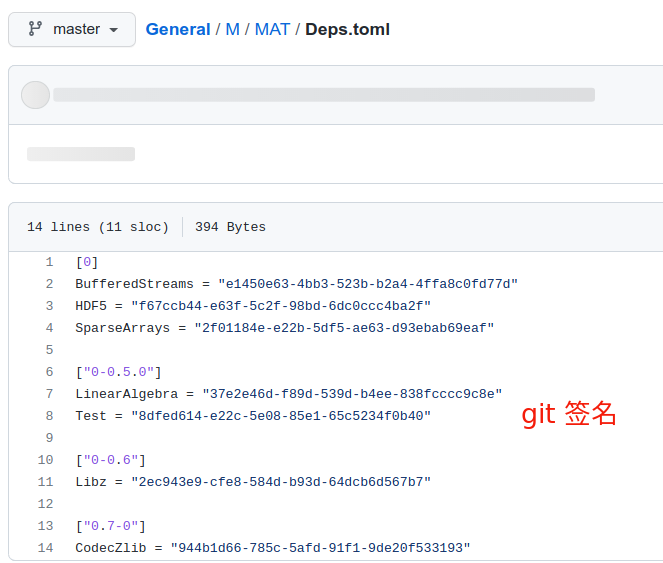Click the ["0-0.5.0"] section header
Screen dimensions: 663x563
[119, 372]
